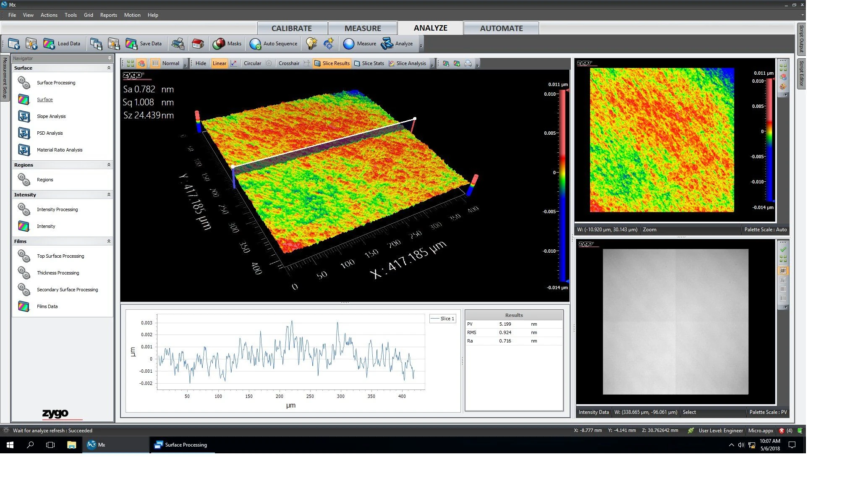Open the Normal display mode dropdown arrow
868x502 pixels.
(185, 64)
